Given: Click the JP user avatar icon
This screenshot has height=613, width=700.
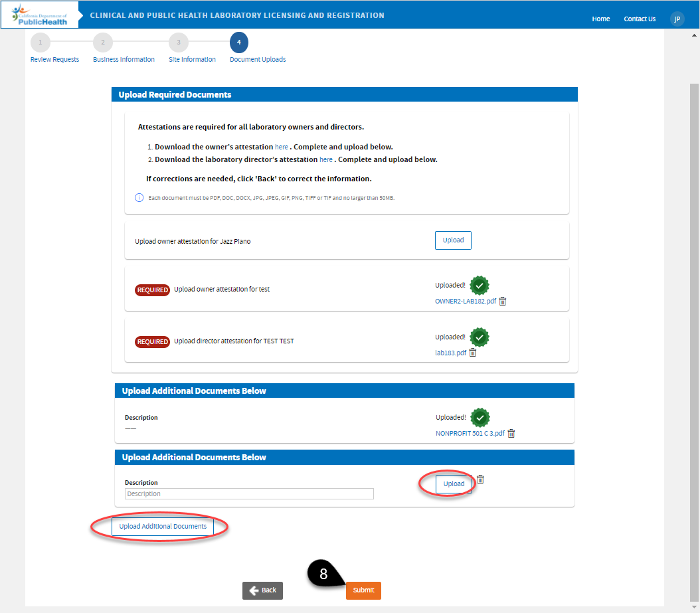Looking at the screenshot, I should pyautogui.click(x=677, y=19).
